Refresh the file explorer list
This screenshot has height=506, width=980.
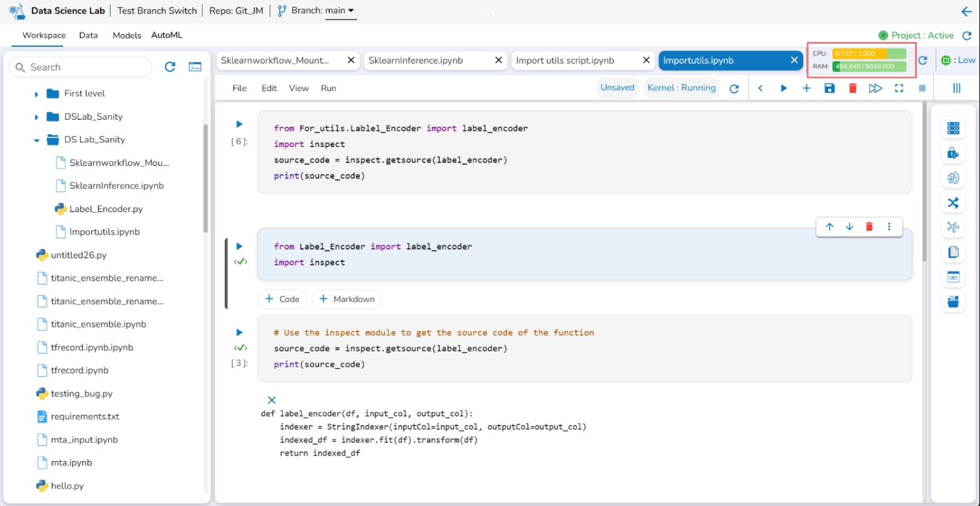point(170,67)
